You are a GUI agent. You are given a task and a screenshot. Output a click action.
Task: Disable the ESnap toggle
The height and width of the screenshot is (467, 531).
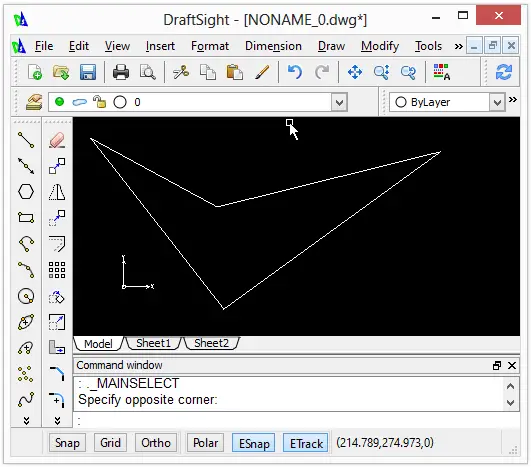(x=254, y=443)
